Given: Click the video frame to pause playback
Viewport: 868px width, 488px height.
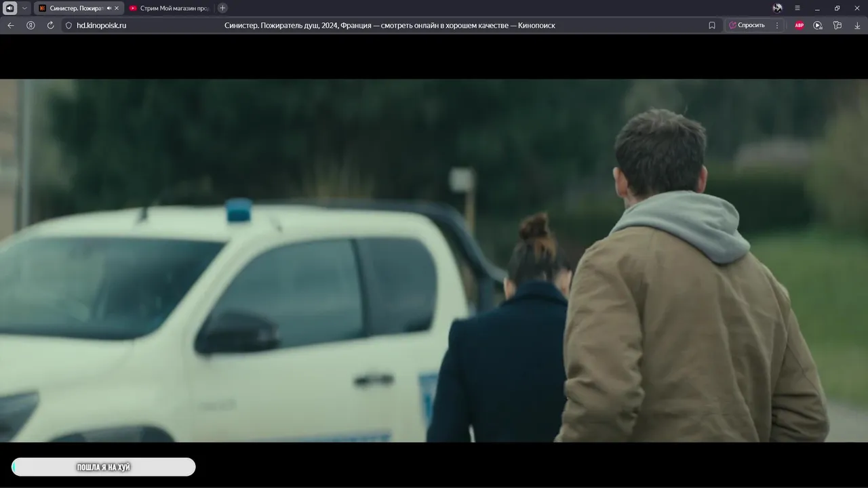Looking at the screenshot, I should 434,261.
